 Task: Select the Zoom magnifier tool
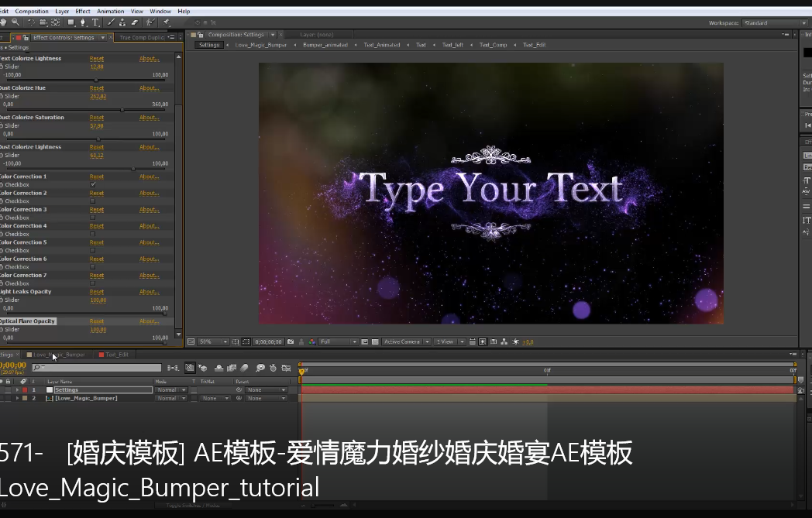click(x=15, y=22)
